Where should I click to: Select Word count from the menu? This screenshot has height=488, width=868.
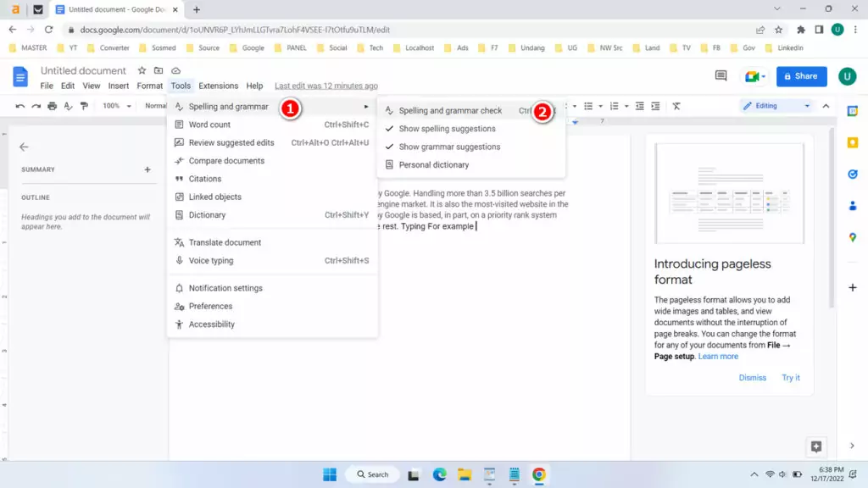[209, 125]
